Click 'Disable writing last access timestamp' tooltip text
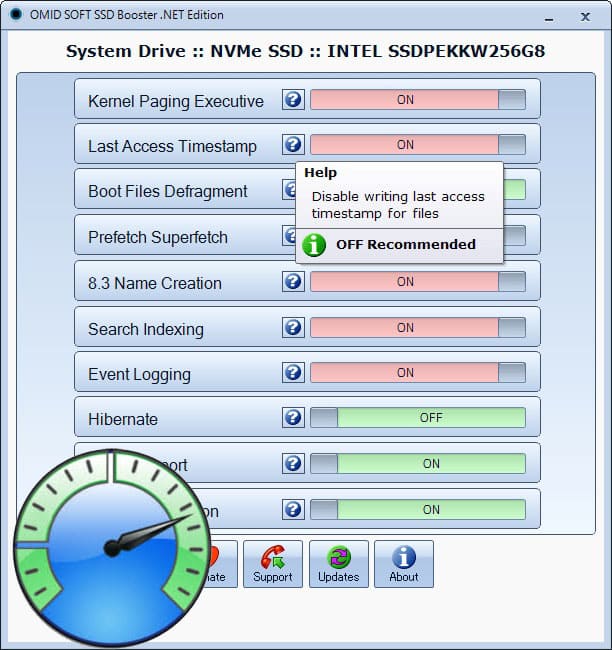This screenshot has height=650, width=612. [398, 205]
